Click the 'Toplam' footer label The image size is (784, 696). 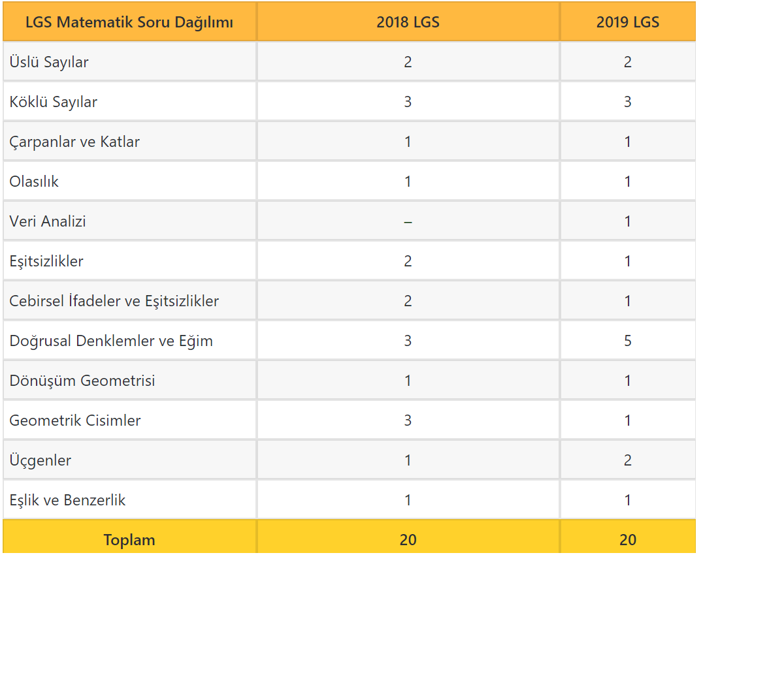129,540
